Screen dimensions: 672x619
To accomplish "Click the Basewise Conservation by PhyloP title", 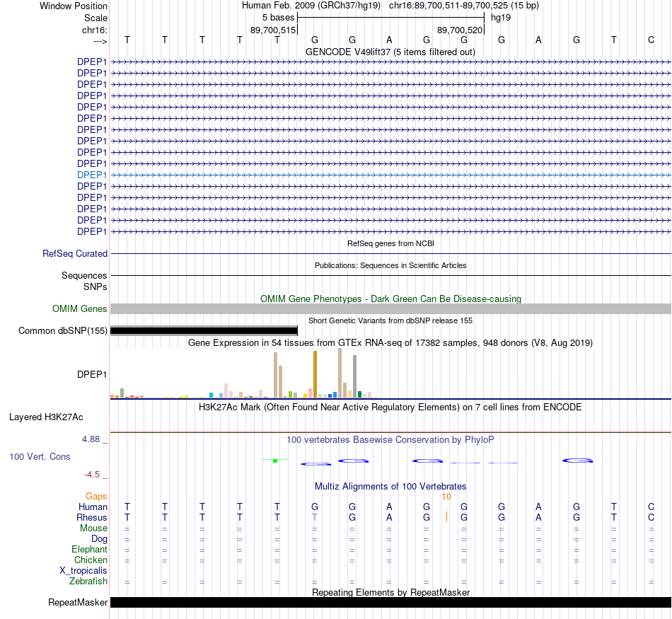I will coord(390,440).
